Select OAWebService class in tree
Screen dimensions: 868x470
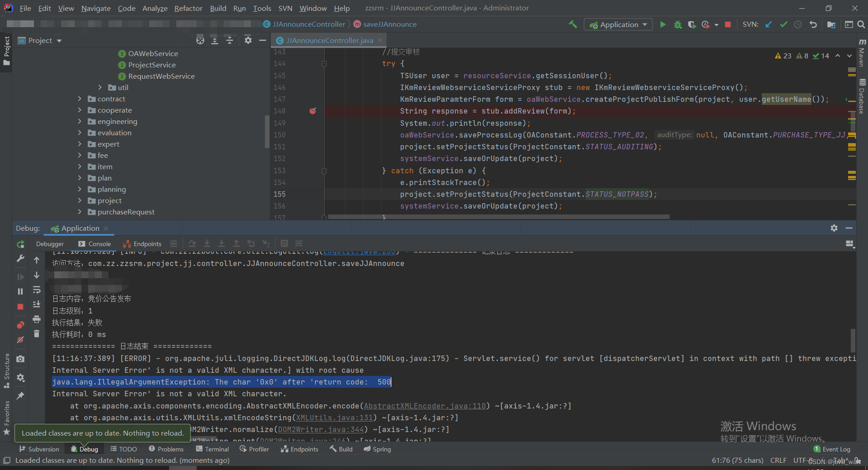[153, 53]
